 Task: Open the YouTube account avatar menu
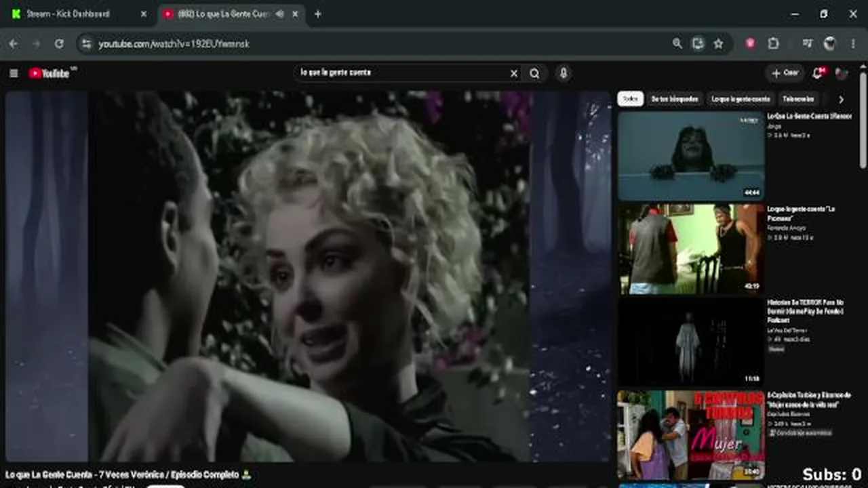pos(842,73)
